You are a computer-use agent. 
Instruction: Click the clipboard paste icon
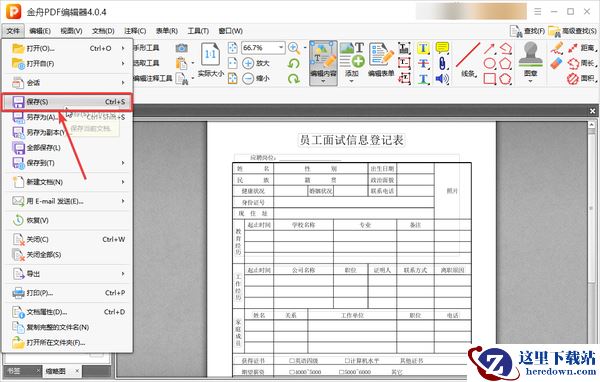[x=181, y=63]
